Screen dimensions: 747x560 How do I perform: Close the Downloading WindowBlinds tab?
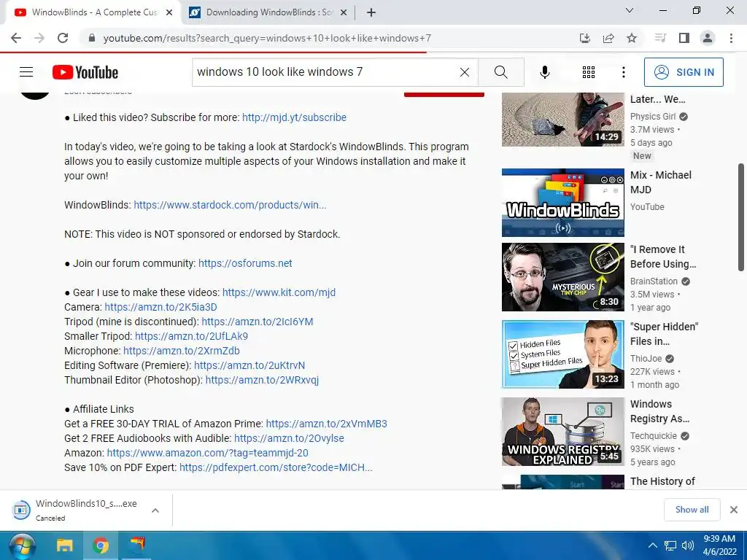344,12
